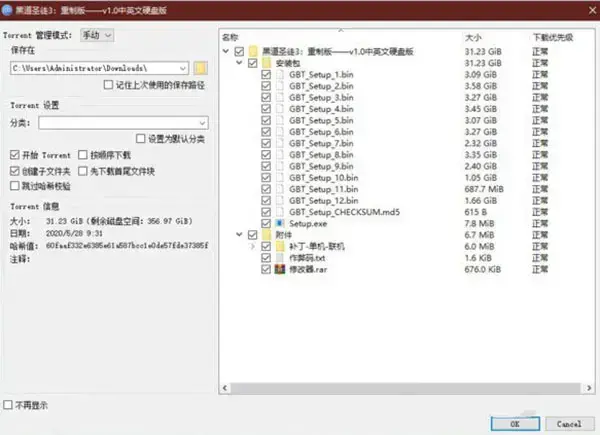This screenshot has width=600, height=435.
Task: Click the 附件 folder icon
Action: coord(267,235)
